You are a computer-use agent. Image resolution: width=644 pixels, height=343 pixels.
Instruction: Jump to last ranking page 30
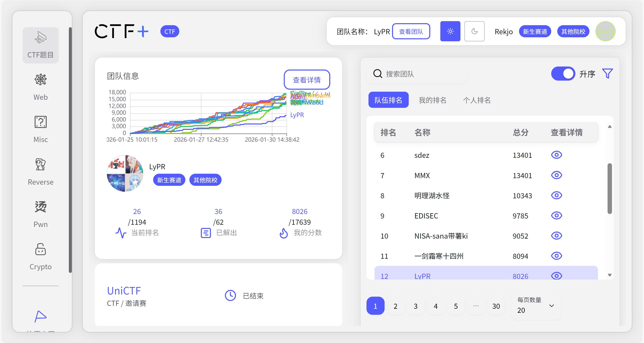pyautogui.click(x=496, y=306)
